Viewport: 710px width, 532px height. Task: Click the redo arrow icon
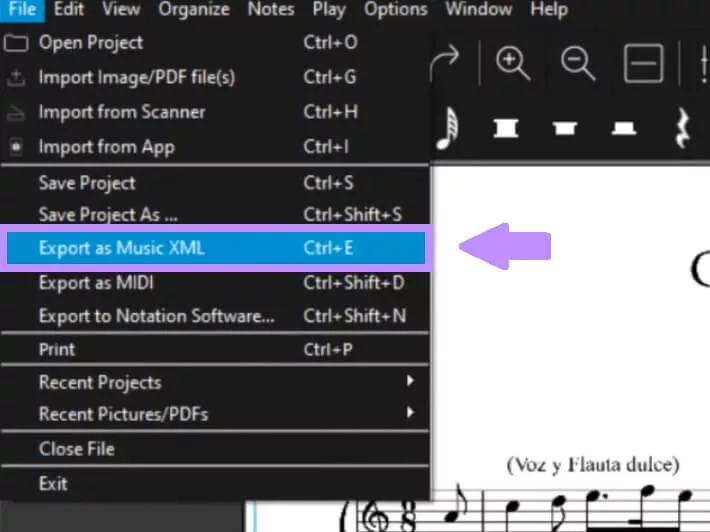pyautogui.click(x=446, y=63)
